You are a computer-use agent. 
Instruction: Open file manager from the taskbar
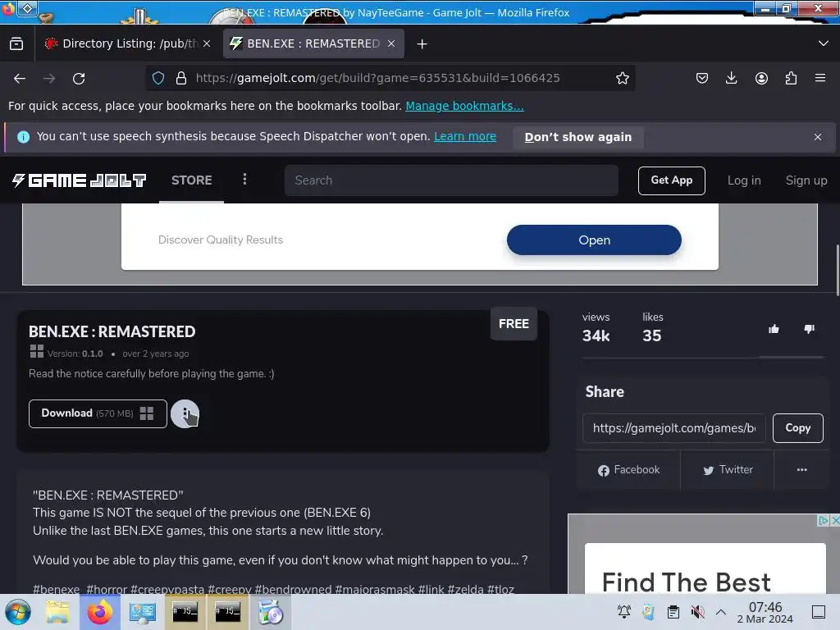pos(57,612)
